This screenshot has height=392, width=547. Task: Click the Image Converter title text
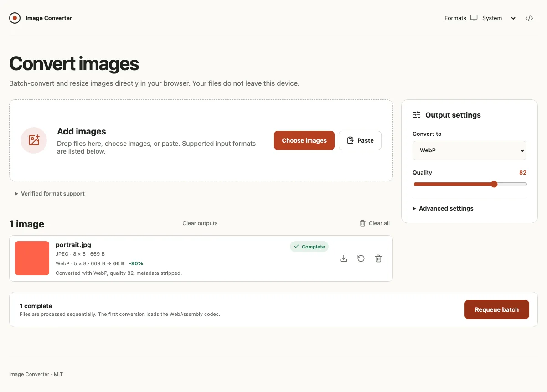click(49, 18)
